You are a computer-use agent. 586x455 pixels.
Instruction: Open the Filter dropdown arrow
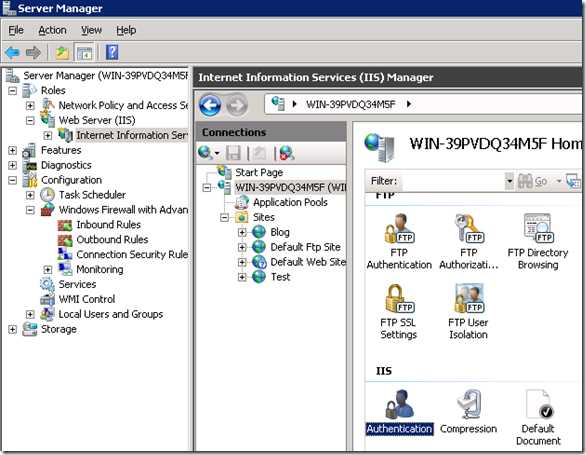click(x=509, y=181)
